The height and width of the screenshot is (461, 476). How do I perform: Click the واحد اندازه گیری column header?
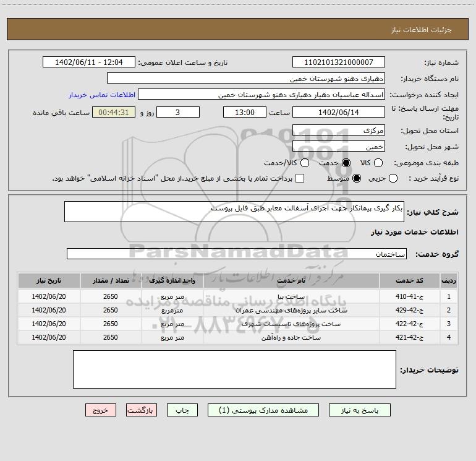(x=172, y=280)
